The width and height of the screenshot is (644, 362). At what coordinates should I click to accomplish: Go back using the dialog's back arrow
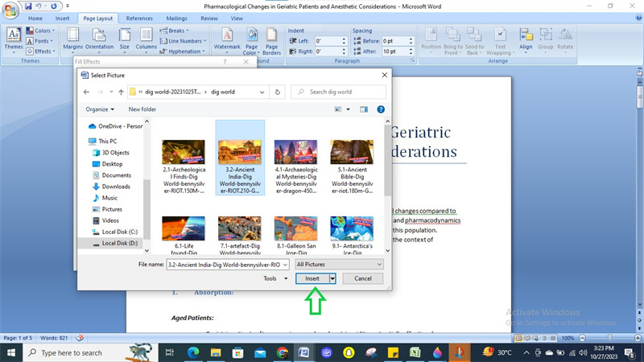click(88, 92)
